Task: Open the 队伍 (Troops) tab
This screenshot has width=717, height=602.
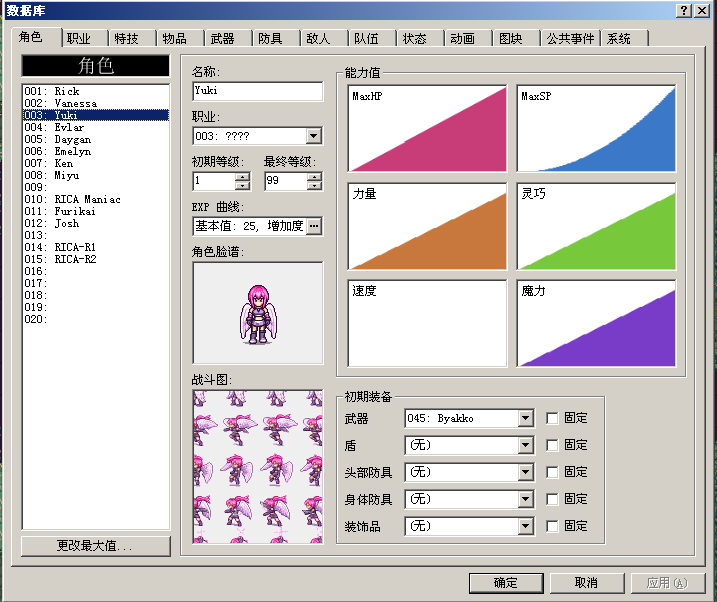Action: click(373, 38)
